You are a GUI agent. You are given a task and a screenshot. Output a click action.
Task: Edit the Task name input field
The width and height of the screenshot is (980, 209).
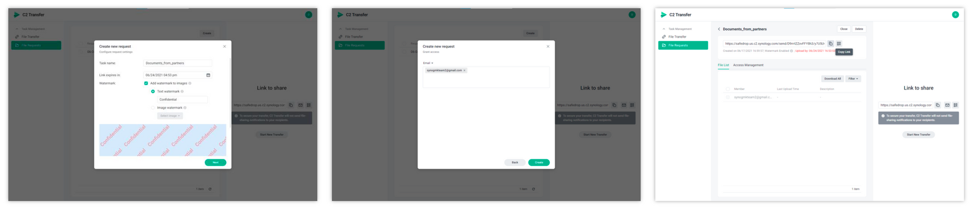pyautogui.click(x=178, y=63)
